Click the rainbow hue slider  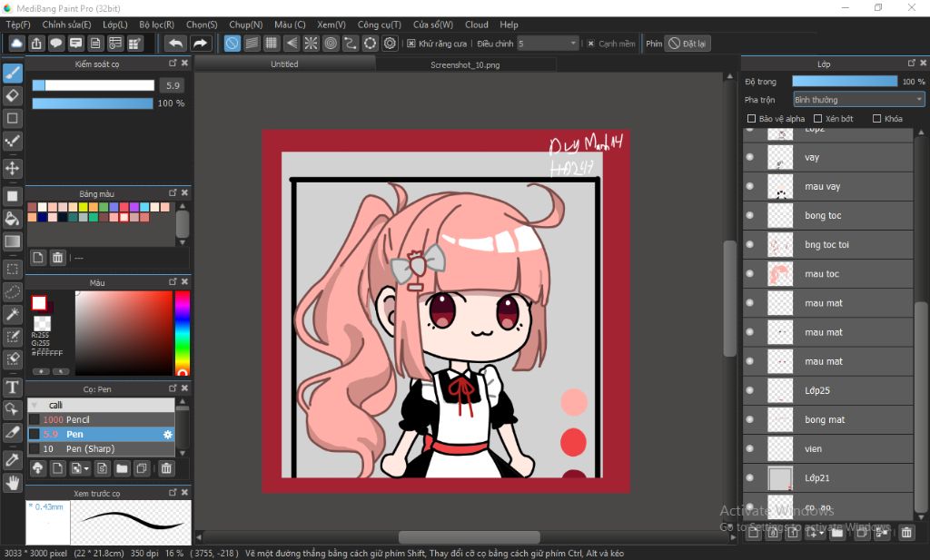pos(182,333)
